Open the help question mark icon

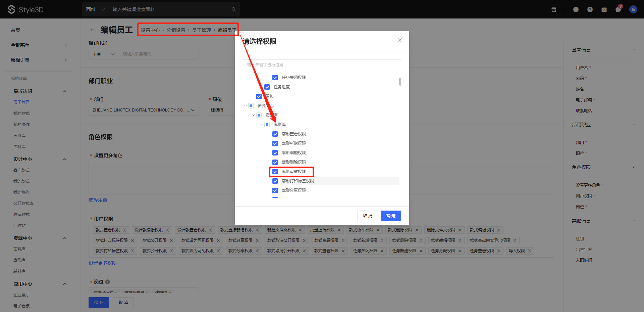click(x=590, y=9)
